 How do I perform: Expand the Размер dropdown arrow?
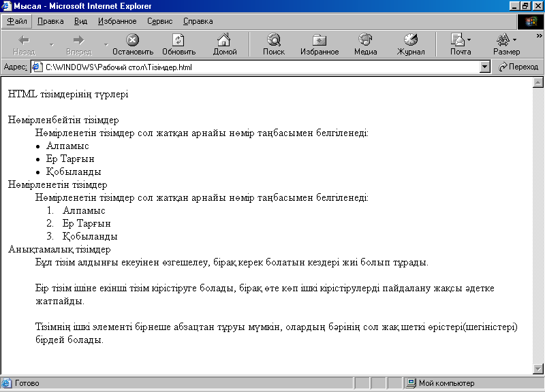(514, 40)
